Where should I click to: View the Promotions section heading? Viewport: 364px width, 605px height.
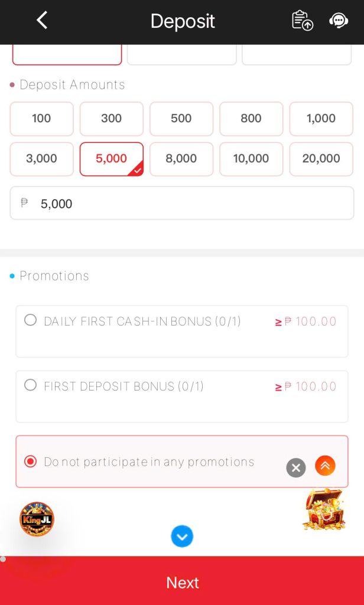coord(54,275)
